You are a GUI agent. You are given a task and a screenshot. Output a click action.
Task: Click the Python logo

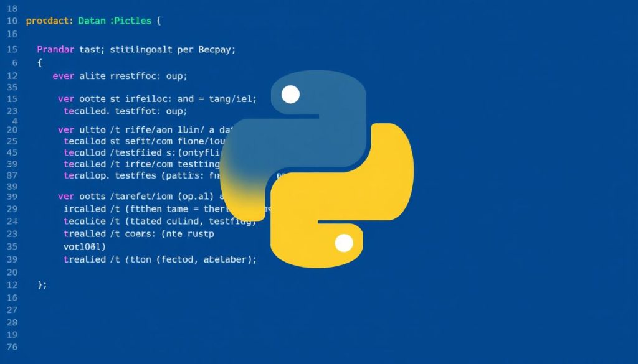click(317, 169)
